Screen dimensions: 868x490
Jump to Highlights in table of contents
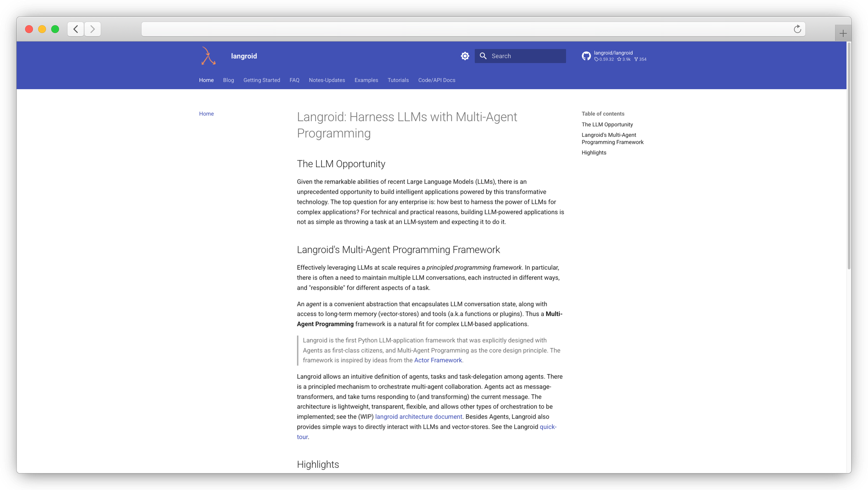[x=594, y=153]
